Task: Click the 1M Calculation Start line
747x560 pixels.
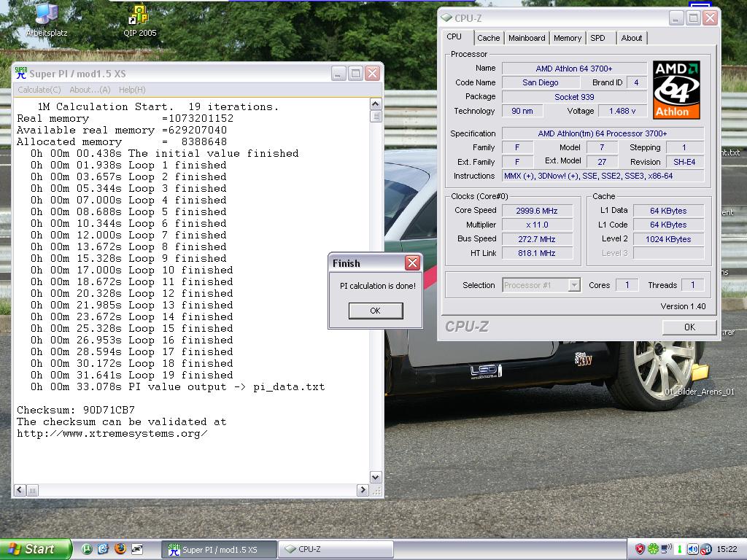Action: [x=158, y=106]
